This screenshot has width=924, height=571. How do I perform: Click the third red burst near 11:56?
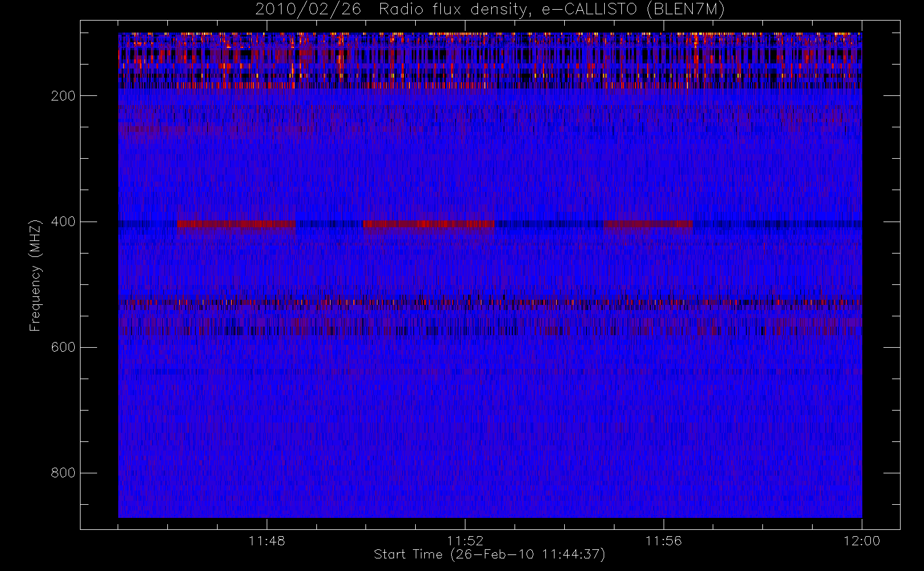(x=648, y=224)
